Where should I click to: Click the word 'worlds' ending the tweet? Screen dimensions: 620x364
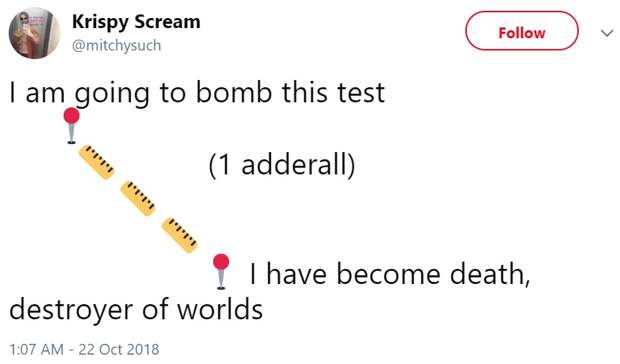[219, 309]
